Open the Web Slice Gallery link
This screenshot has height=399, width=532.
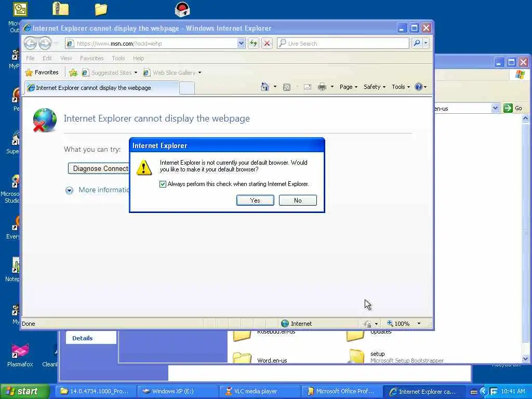click(172, 73)
